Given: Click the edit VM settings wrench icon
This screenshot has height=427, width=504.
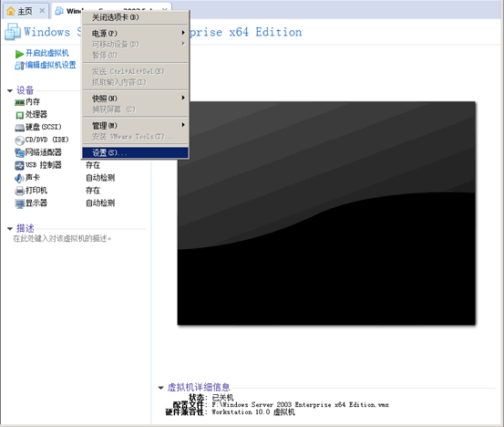Looking at the screenshot, I should click(19, 66).
